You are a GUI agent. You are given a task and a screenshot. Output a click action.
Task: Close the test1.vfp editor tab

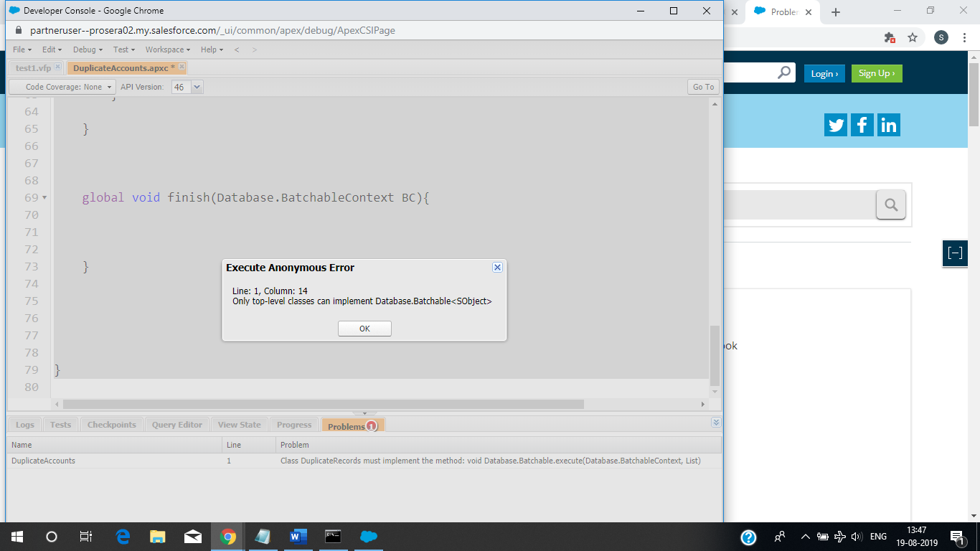click(58, 67)
